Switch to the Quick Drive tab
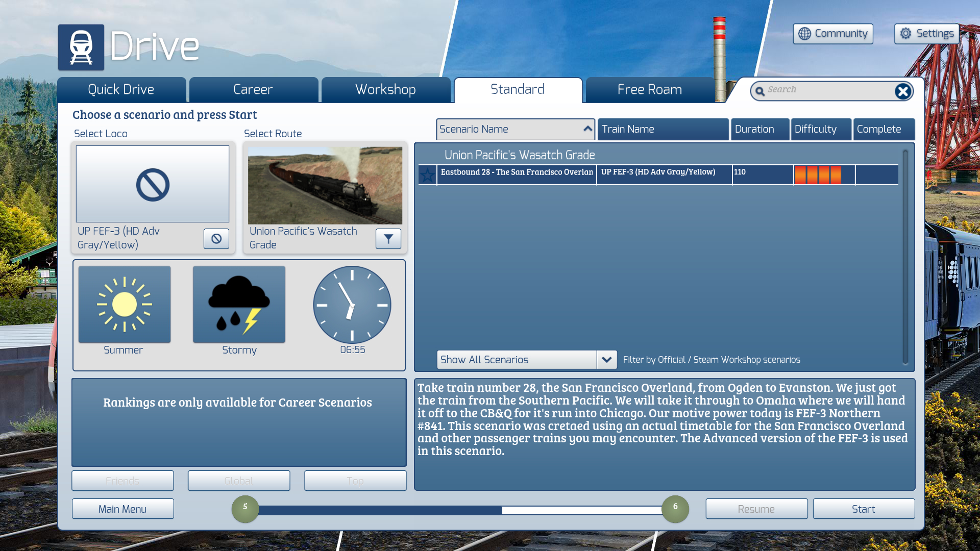Viewport: 980px width, 551px height. pos(121,90)
